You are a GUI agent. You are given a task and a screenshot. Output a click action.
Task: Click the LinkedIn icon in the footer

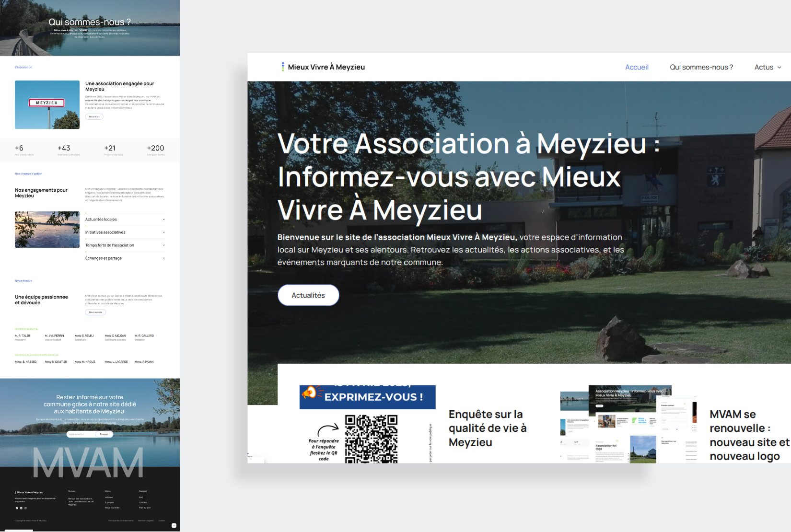[21, 508]
